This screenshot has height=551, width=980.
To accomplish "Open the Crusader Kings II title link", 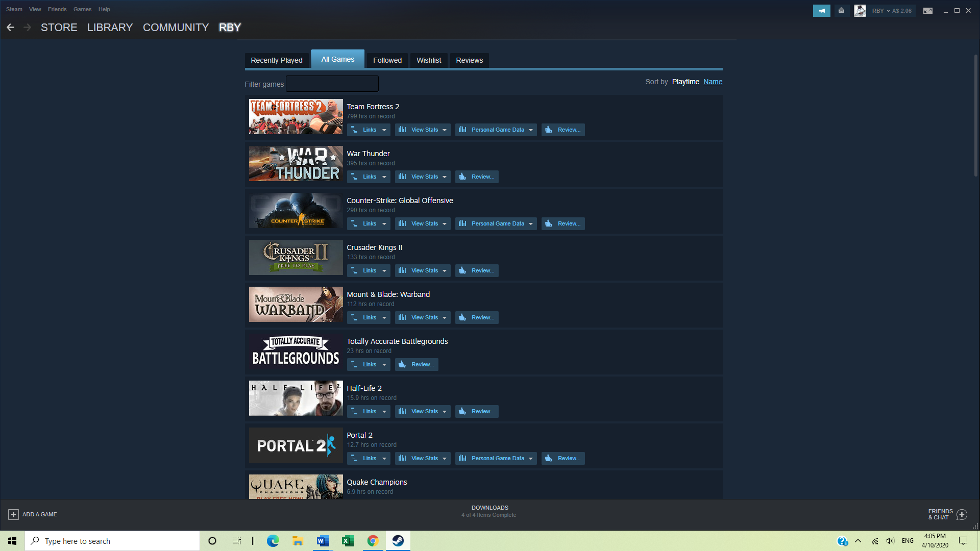I will coord(374,247).
